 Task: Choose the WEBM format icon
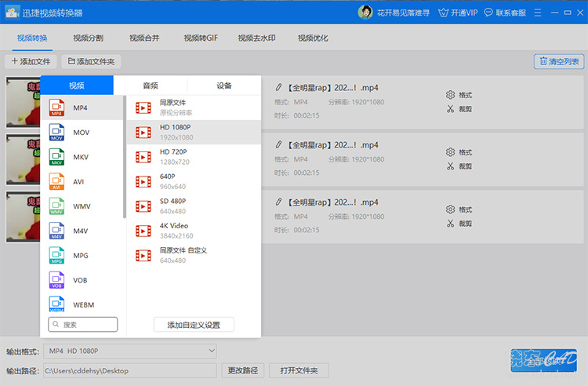(56, 304)
